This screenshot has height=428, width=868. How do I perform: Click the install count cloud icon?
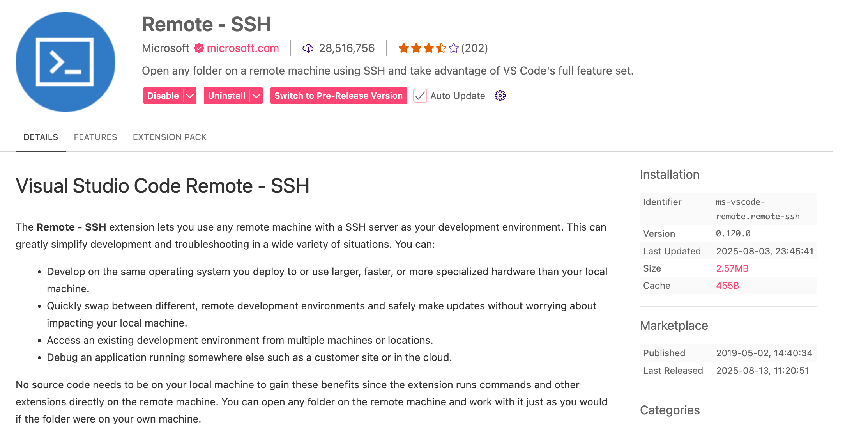[308, 48]
